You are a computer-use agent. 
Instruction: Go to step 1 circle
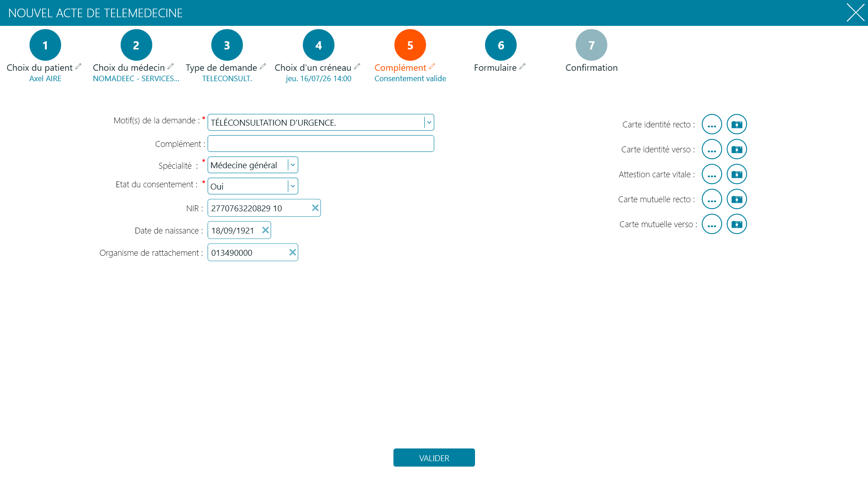[45, 45]
